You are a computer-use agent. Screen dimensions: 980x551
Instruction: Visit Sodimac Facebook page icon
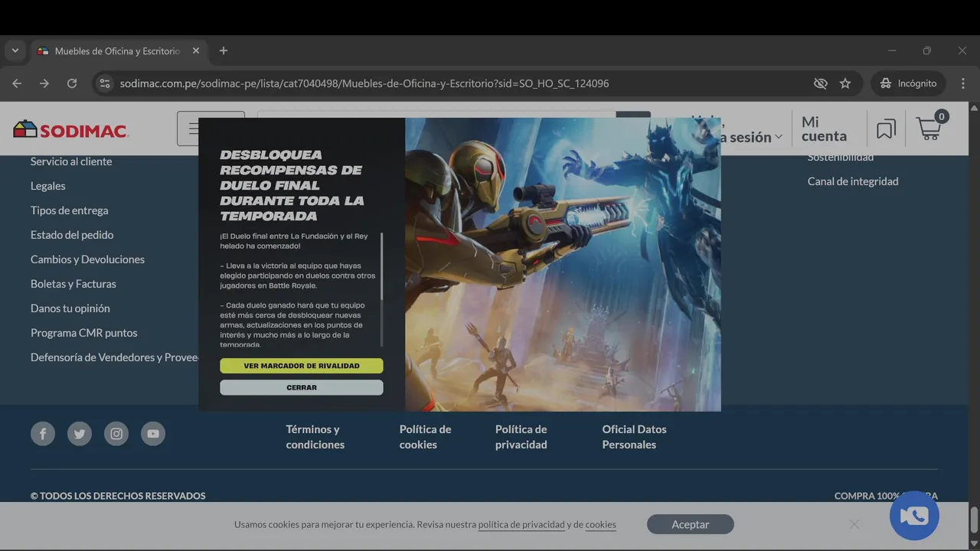43,434
